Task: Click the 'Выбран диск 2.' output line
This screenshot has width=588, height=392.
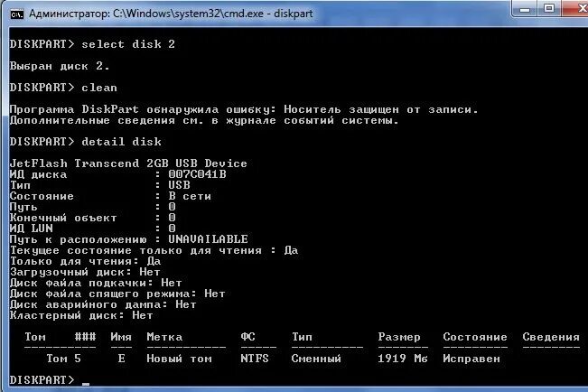Action: [x=60, y=66]
